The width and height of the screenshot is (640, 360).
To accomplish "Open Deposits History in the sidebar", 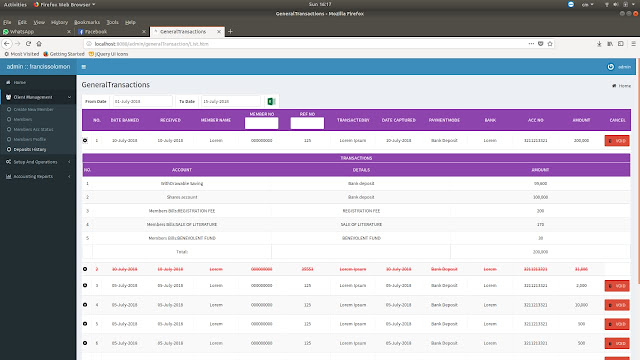I will click(x=30, y=149).
